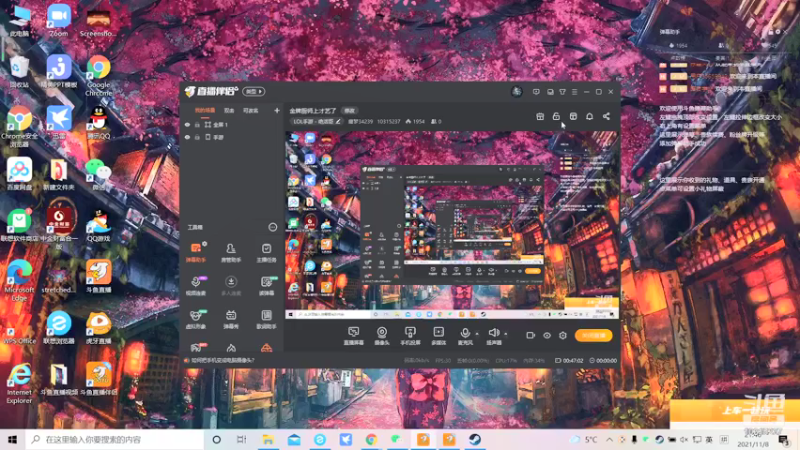Click the orange stop-streaming button
Image resolution: width=800 pixels, height=450 pixels.
coord(593,335)
